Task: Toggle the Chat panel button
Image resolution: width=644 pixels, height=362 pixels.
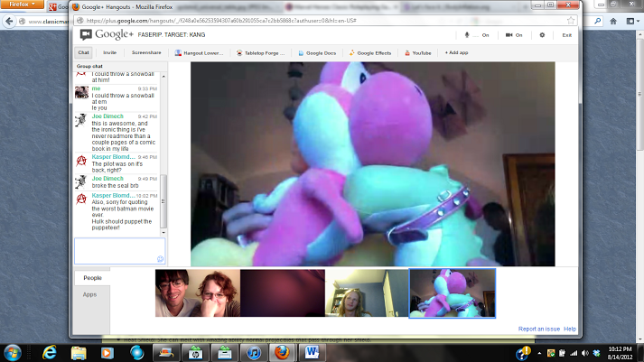Action: pyautogui.click(x=83, y=52)
